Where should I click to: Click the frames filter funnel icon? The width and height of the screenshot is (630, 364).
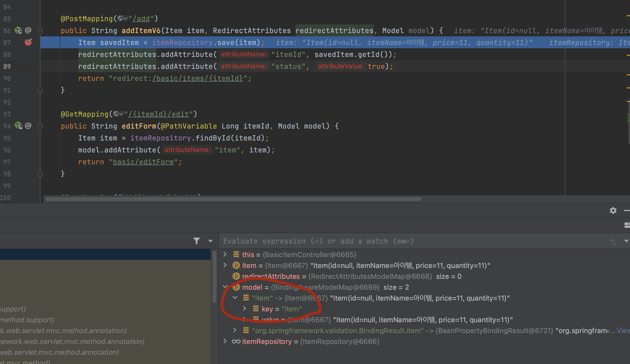coord(197,241)
